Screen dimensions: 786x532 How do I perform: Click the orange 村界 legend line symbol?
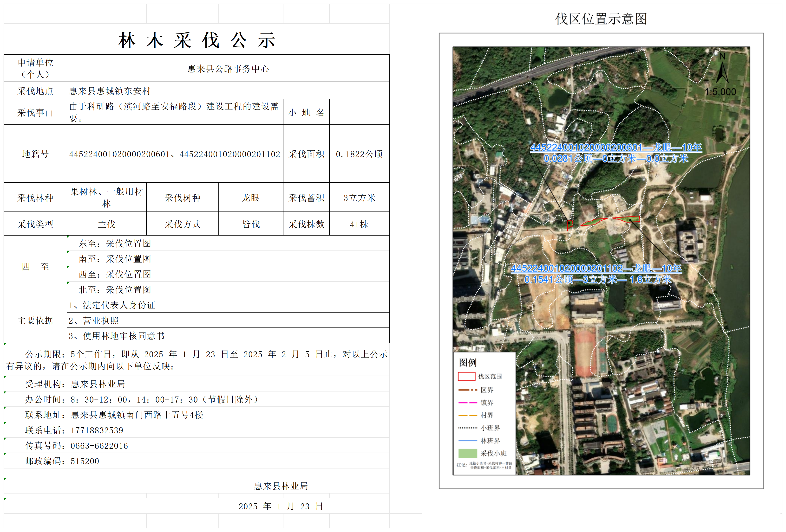click(468, 415)
